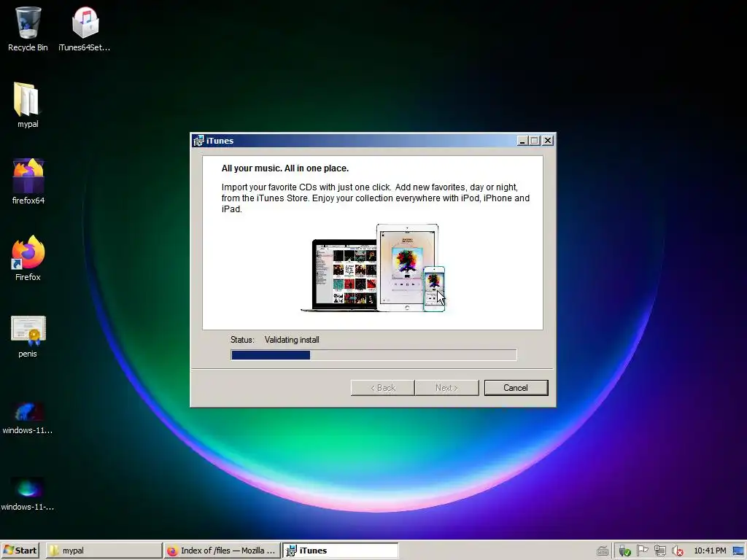Switch to mypal taskbar window
The height and width of the screenshot is (560, 747).
coord(104,551)
